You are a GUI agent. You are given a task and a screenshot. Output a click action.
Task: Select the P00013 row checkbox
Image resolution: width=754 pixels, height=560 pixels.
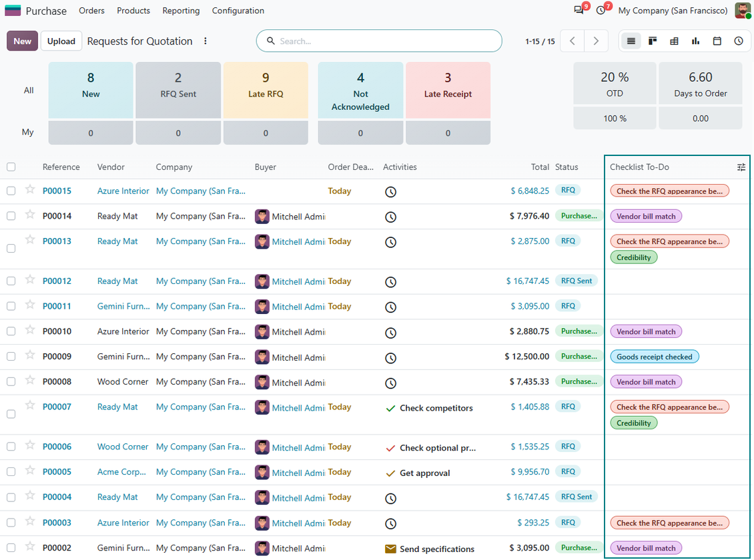pos(11,248)
